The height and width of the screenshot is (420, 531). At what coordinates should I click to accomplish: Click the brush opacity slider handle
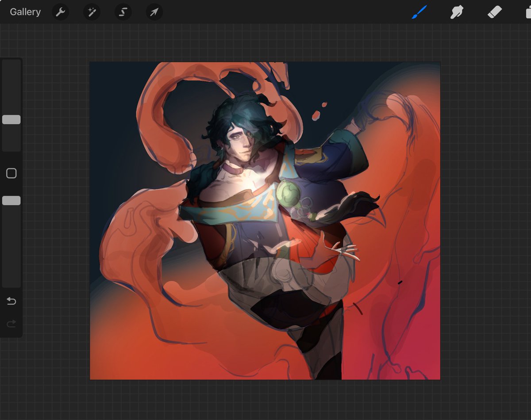pos(12,201)
